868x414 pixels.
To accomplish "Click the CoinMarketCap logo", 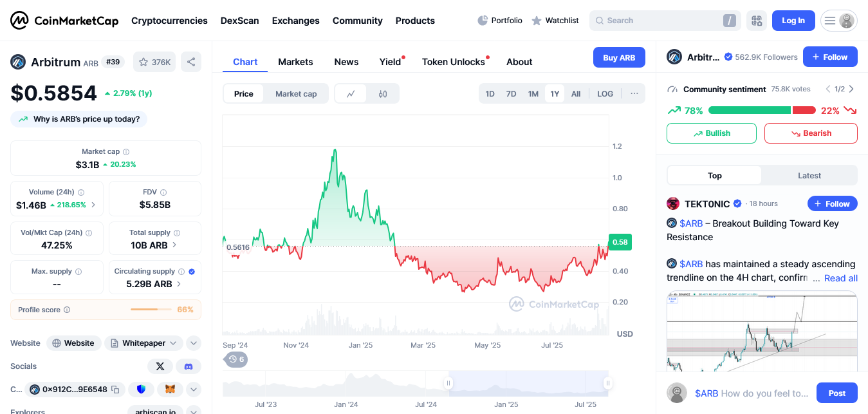I will click(64, 21).
